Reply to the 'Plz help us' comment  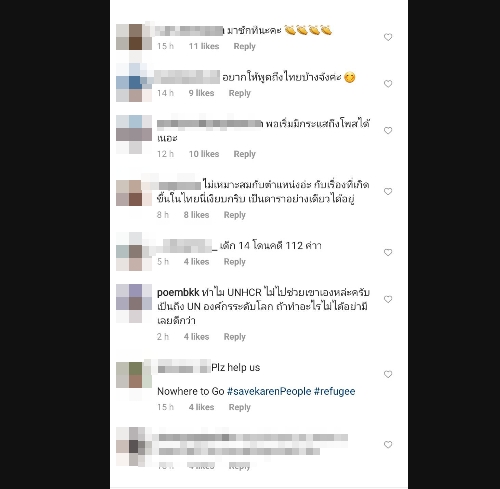tap(239, 407)
